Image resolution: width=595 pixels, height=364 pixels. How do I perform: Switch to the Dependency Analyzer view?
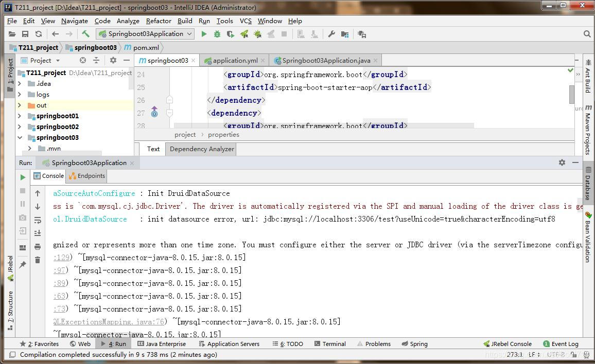point(201,149)
